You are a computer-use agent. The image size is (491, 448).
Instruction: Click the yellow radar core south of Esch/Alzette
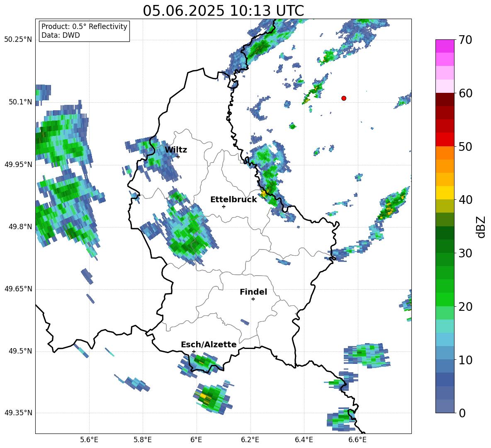pyautogui.click(x=204, y=396)
